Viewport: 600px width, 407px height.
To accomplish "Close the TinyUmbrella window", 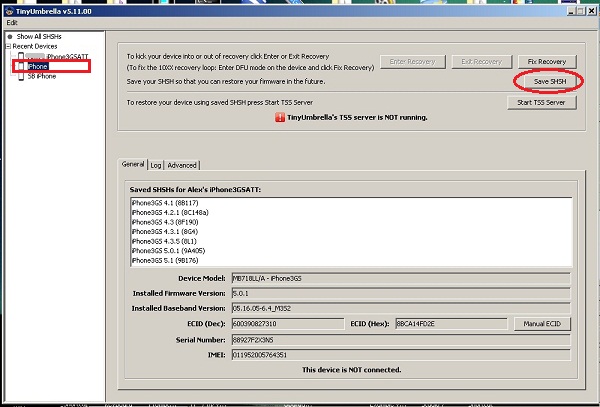I will 591,11.
